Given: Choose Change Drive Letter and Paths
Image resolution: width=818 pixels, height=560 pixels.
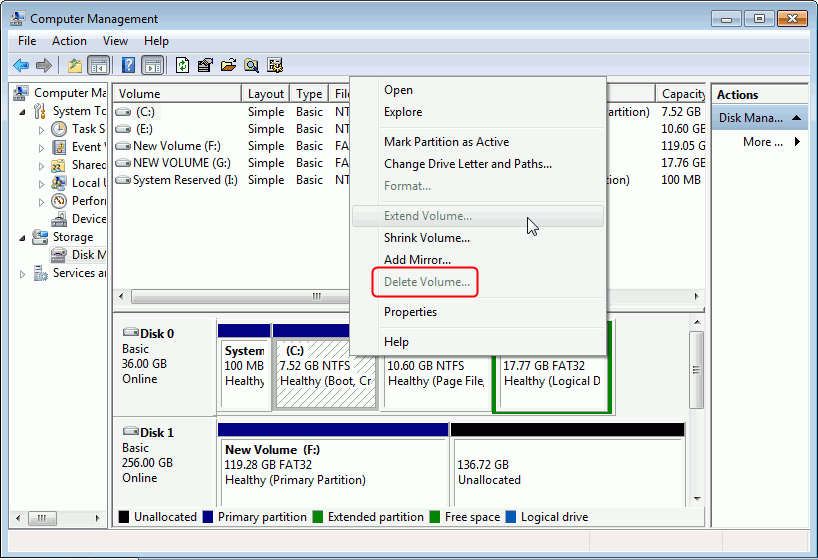Looking at the screenshot, I should pos(478,164).
